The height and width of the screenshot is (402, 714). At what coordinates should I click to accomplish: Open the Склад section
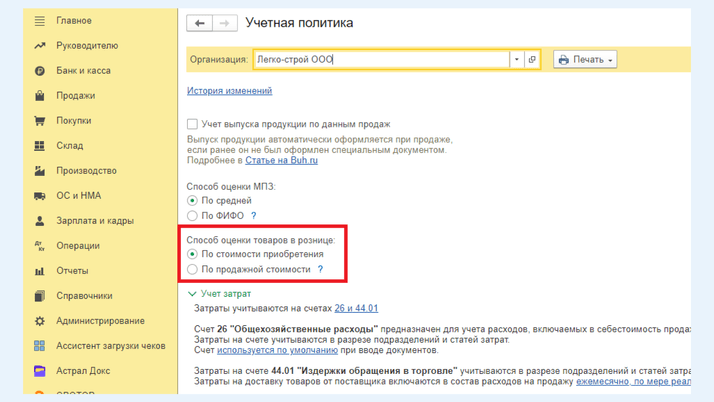tap(70, 146)
